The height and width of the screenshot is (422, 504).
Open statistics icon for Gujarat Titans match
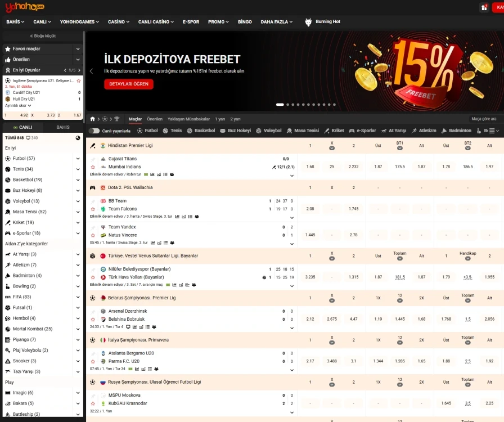point(152,174)
